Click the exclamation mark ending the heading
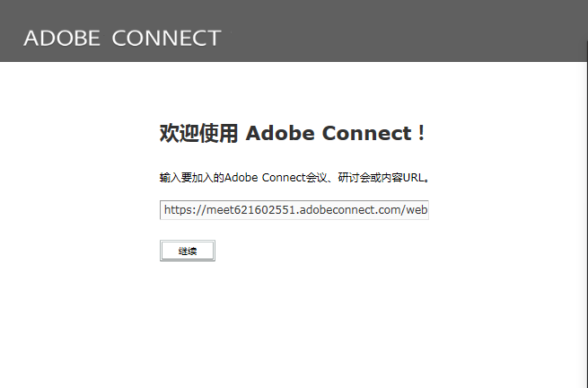The image size is (588, 388). point(421,134)
